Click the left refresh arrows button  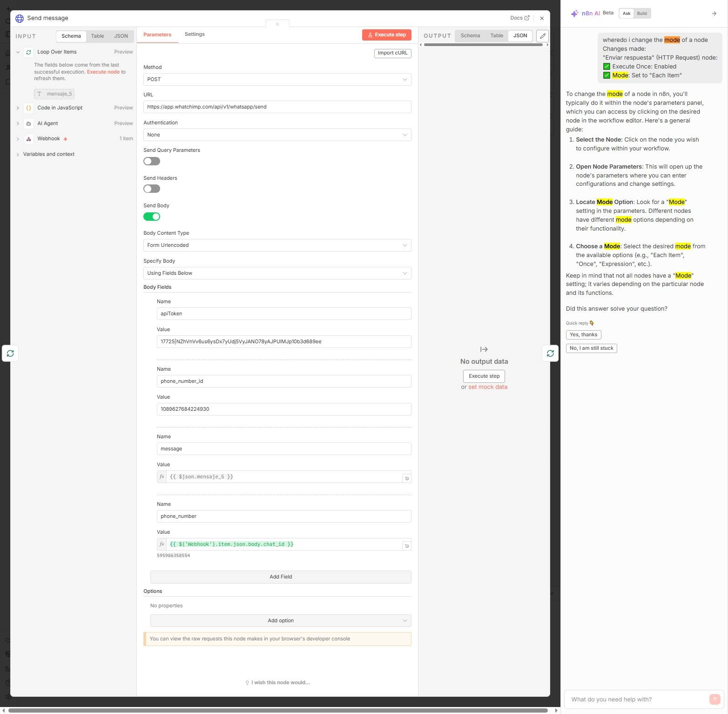[10, 354]
